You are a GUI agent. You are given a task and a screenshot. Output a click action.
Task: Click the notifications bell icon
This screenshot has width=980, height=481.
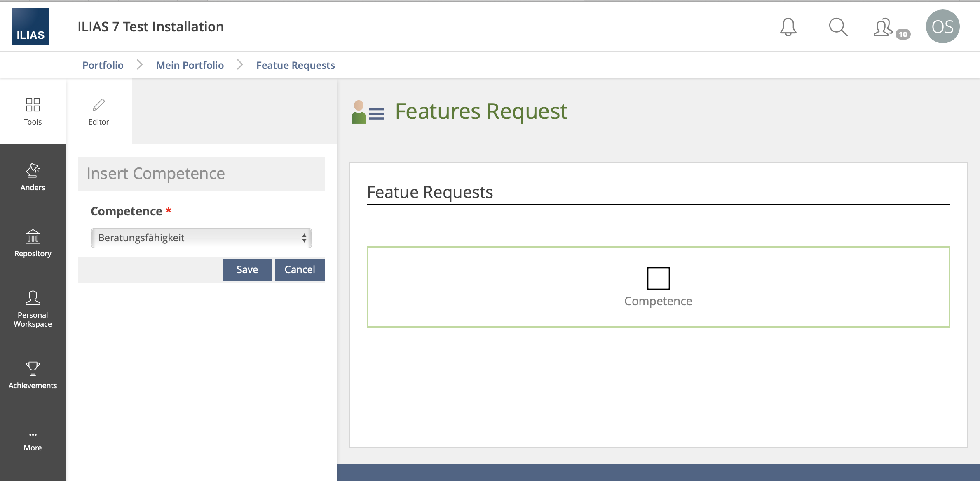pyautogui.click(x=788, y=27)
